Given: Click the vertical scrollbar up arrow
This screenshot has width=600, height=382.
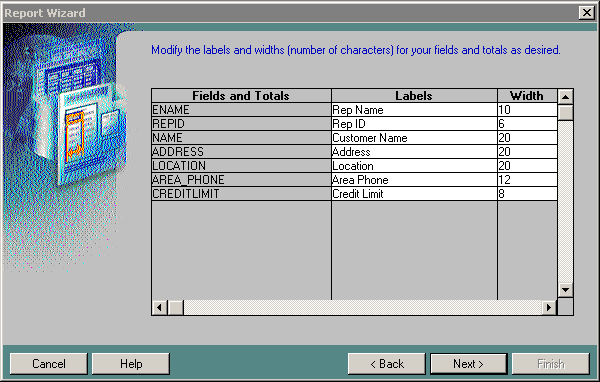Looking at the screenshot, I should click(x=565, y=97).
